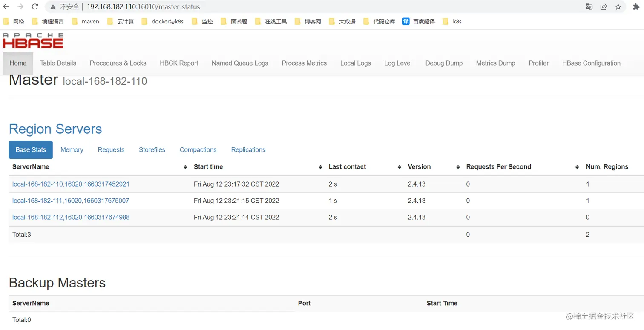This screenshot has width=644, height=330.
Task: Open Local Logs page
Action: coord(355,63)
